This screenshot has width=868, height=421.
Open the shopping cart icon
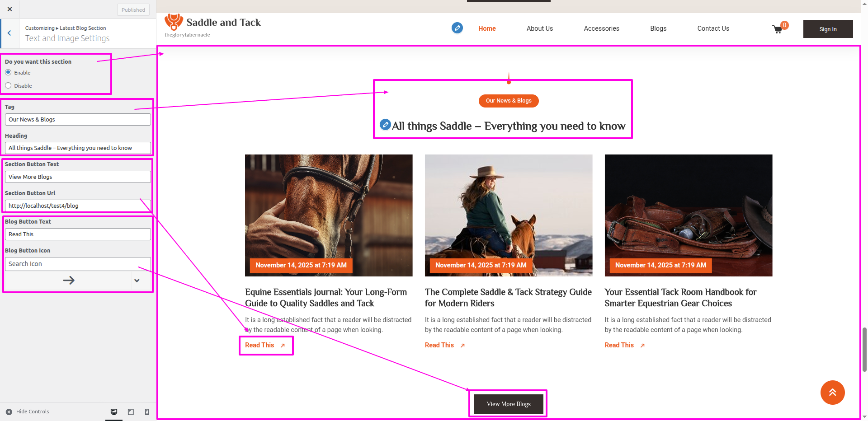778,29
